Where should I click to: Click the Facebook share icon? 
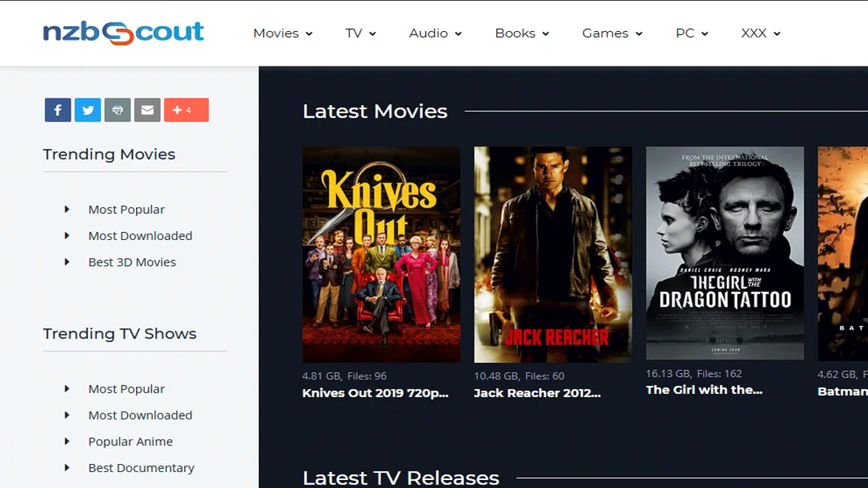[x=58, y=110]
